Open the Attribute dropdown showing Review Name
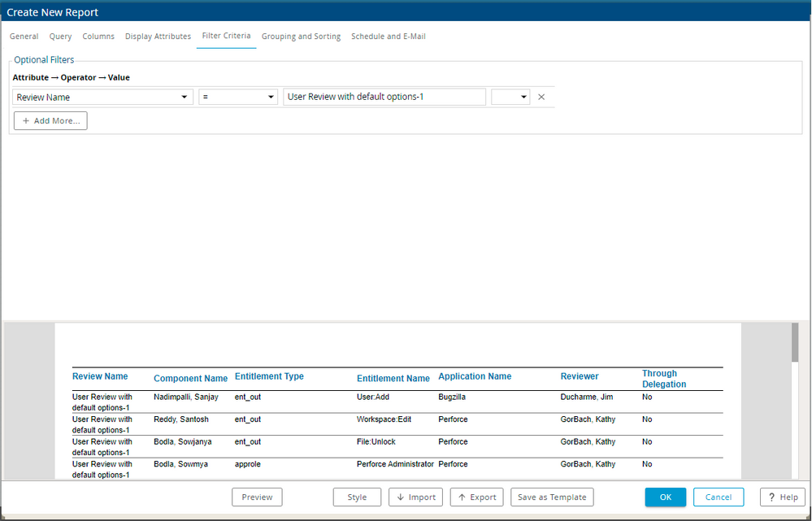The image size is (812, 521). [102, 97]
